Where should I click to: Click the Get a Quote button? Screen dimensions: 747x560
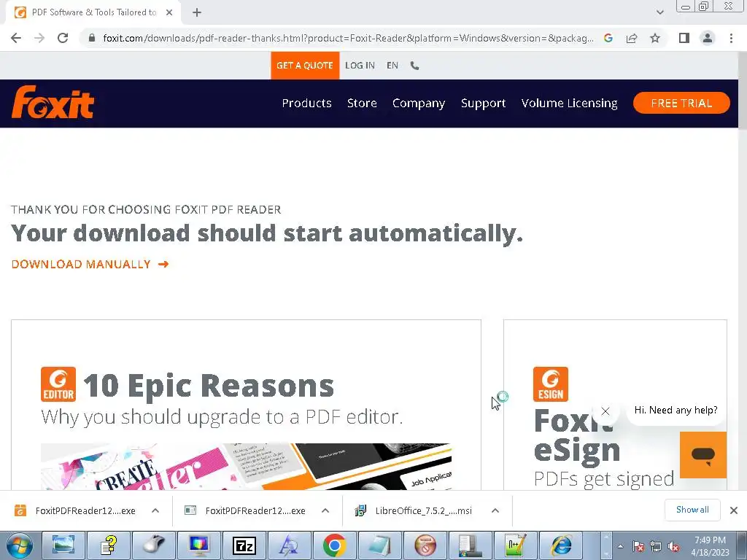click(305, 66)
